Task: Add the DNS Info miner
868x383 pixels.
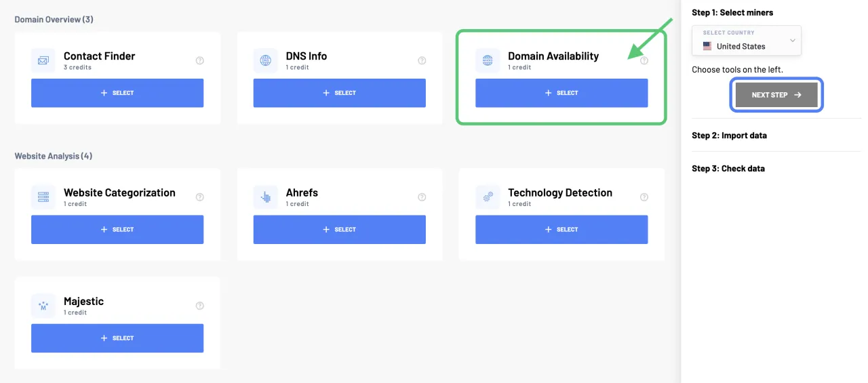Action: point(339,93)
